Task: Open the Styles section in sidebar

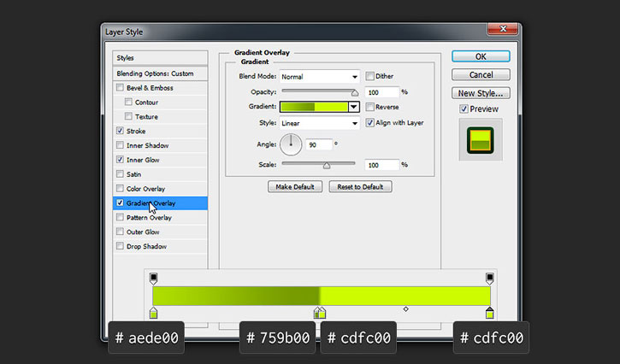Action: pos(160,58)
